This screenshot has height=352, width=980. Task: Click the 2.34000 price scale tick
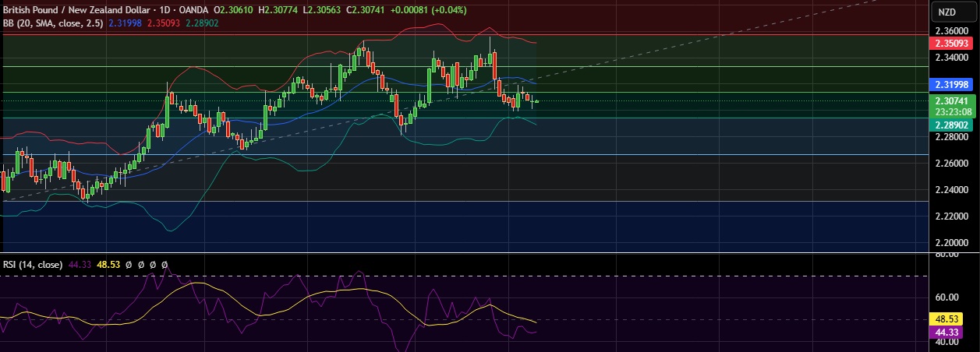[953, 57]
